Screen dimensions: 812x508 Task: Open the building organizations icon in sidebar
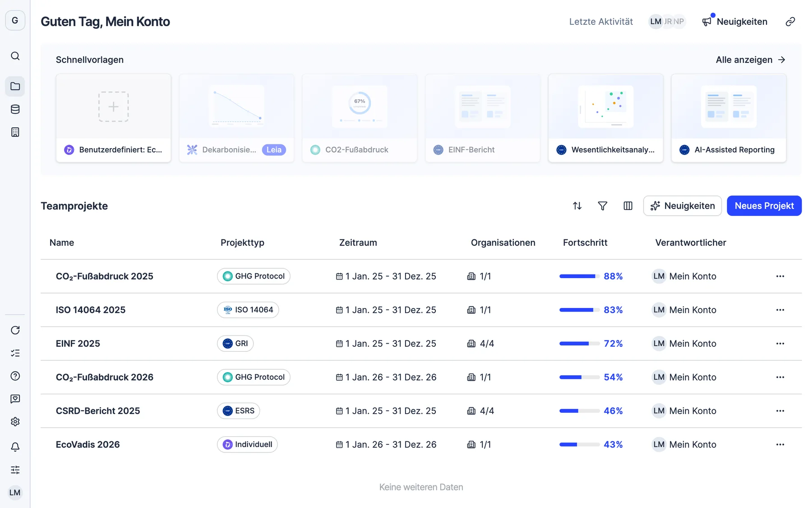pyautogui.click(x=15, y=132)
